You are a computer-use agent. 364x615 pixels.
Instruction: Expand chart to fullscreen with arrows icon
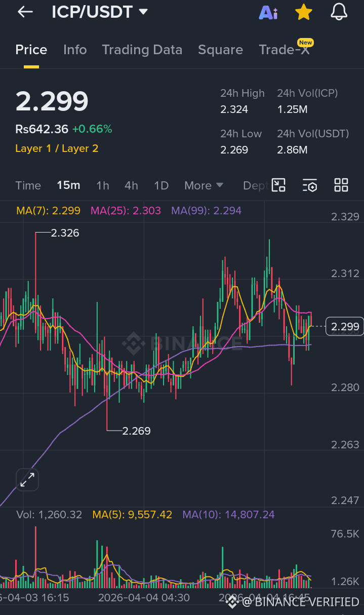(x=27, y=479)
